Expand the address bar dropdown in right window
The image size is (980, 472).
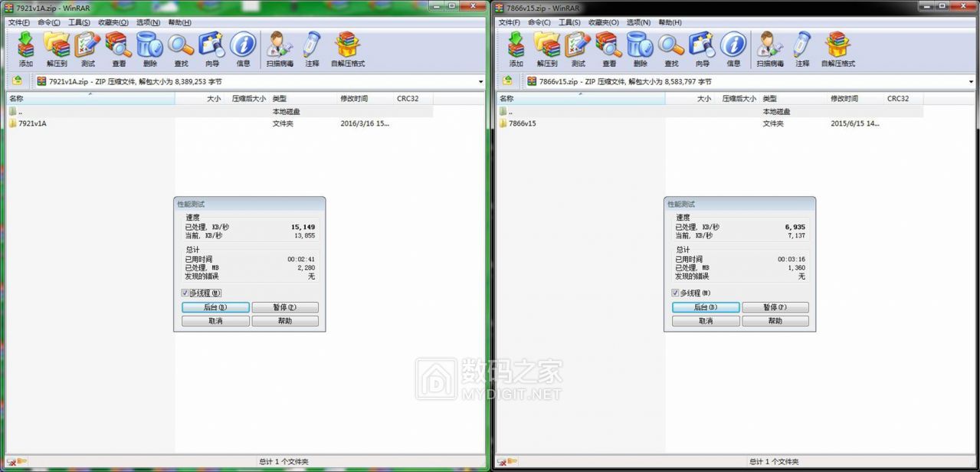(x=971, y=81)
